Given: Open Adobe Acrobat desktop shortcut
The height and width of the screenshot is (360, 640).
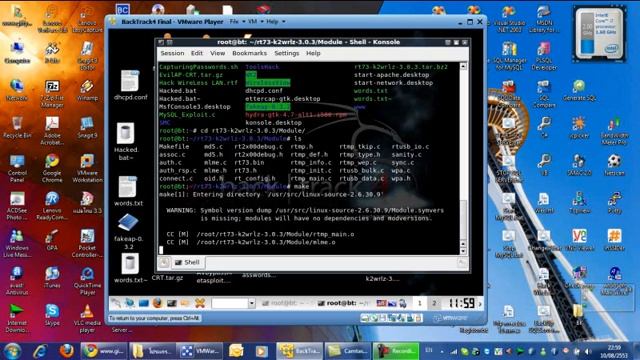Looking at the screenshot, I should click(x=52, y=131).
